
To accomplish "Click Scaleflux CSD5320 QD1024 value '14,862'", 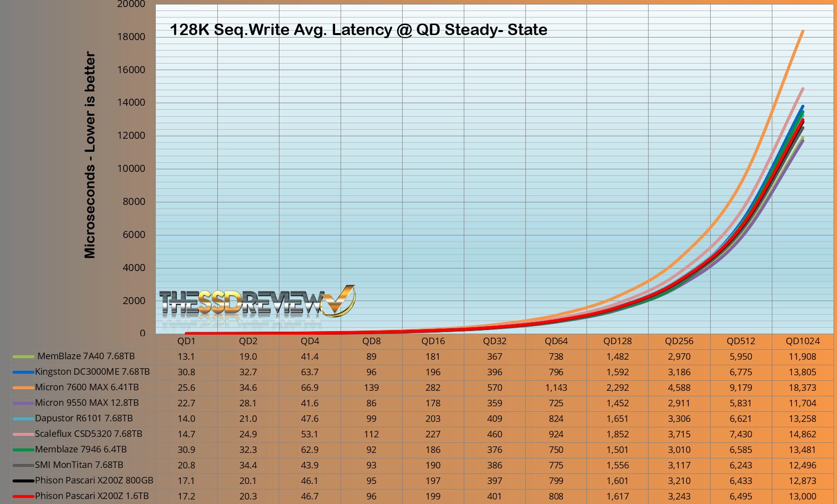I will [802, 434].
